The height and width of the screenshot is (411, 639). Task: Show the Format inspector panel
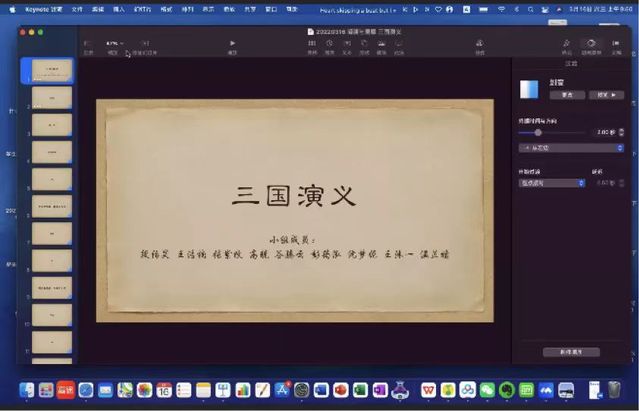point(566,45)
